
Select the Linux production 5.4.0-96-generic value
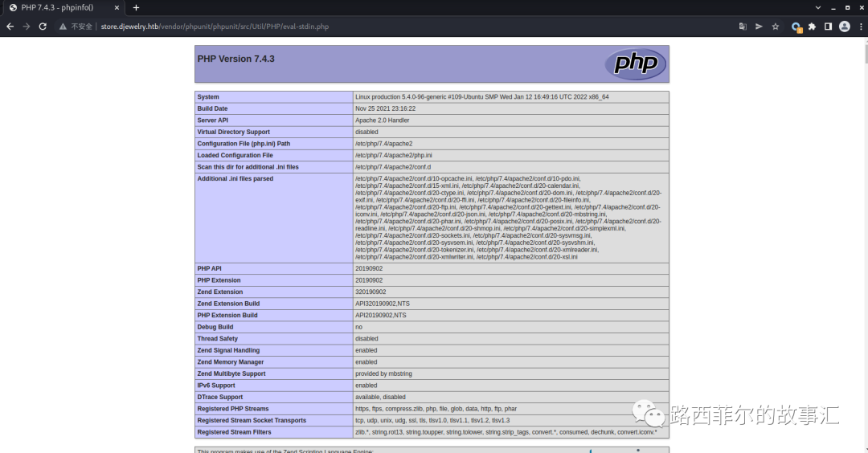pyautogui.click(x=481, y=97)
